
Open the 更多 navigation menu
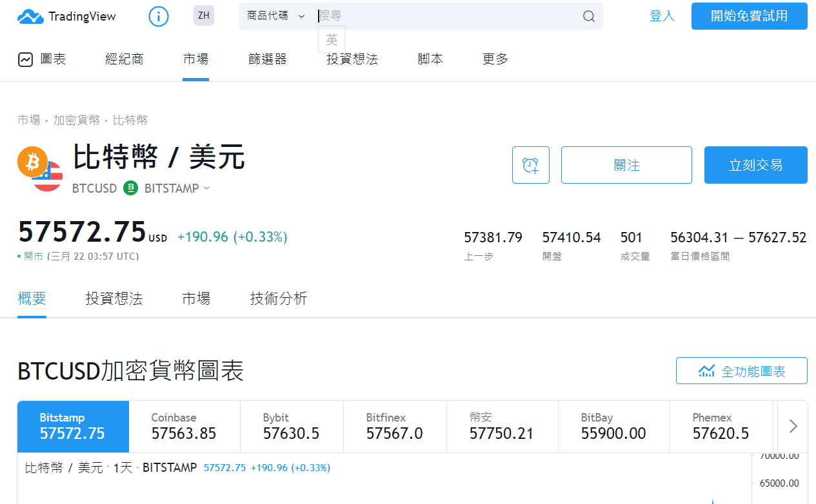(x=495, y=59)
